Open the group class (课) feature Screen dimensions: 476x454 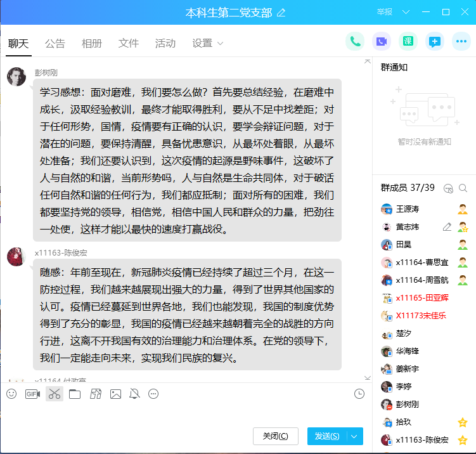[x=408, y=42]
